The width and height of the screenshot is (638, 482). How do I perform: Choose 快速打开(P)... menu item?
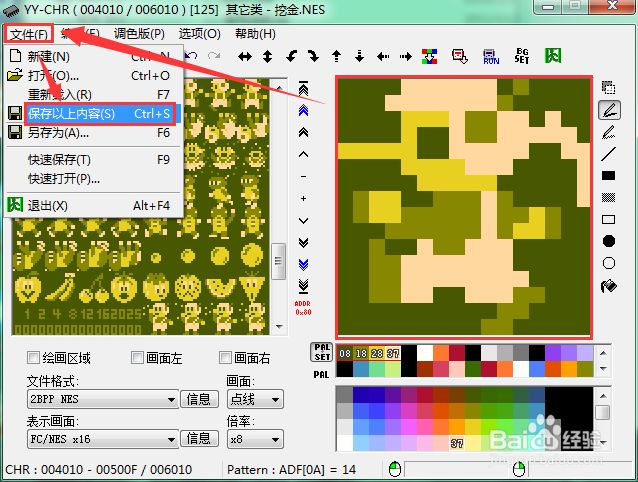click(93, 179)
